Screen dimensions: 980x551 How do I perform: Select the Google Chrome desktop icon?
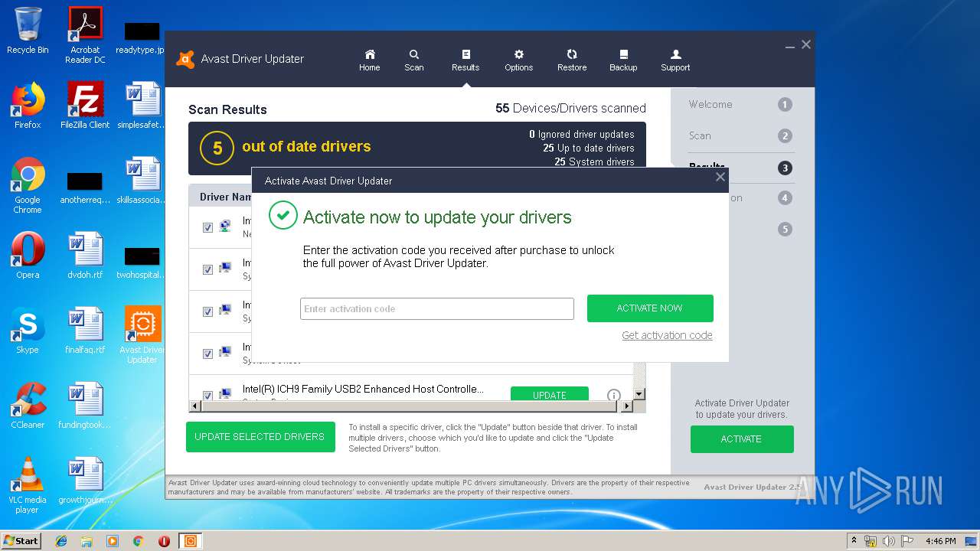tap(28, 185)
